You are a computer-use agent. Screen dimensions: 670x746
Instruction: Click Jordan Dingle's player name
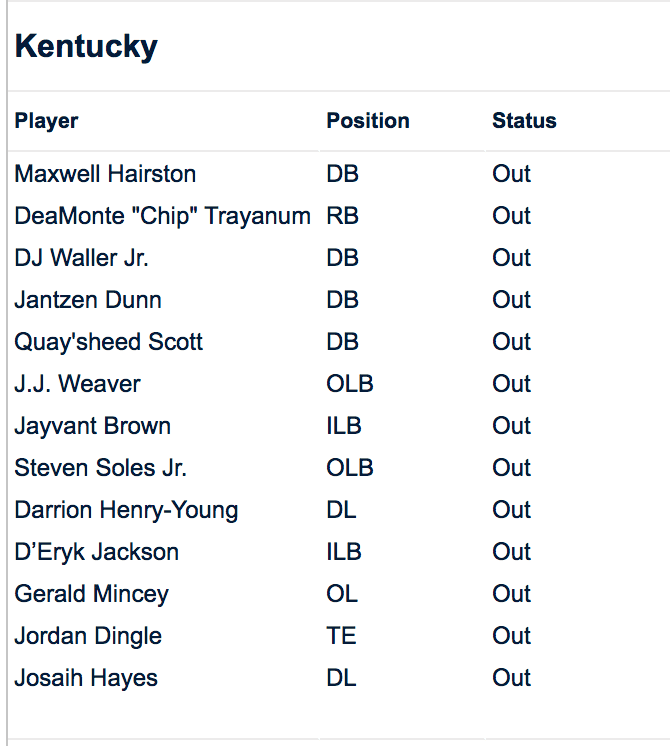88,636
